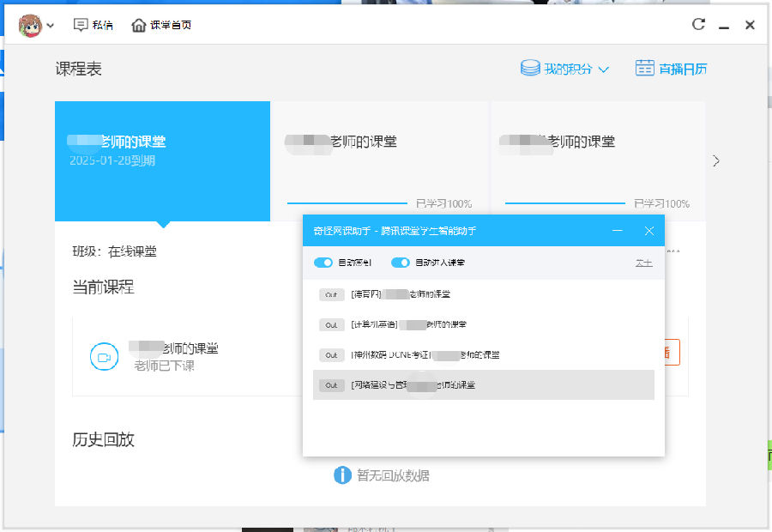Select the [神州数码 DCNE考证] classroom row text
Viewport: 772px width, 532px height.
coord(425,354)
